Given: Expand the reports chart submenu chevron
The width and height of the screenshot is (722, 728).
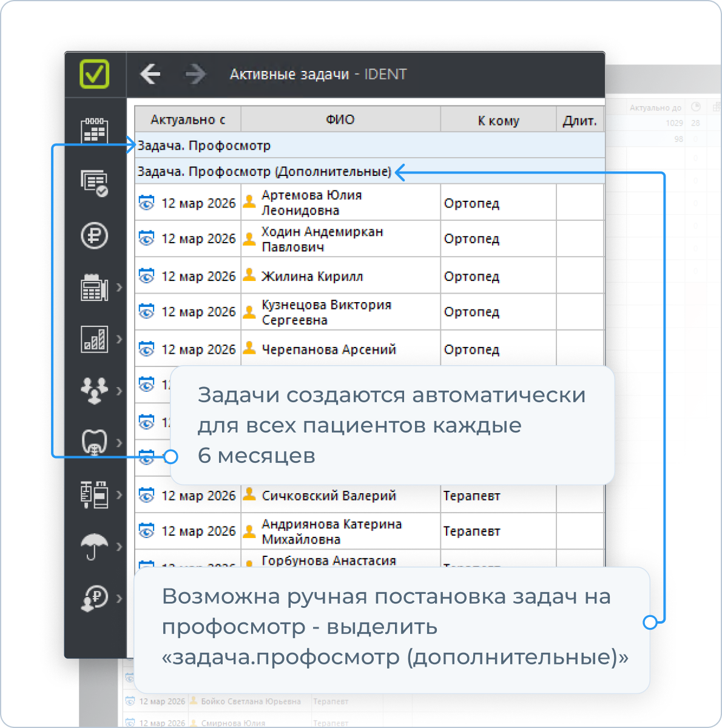Looking at the screenshot, I should (x=119, y=339).
